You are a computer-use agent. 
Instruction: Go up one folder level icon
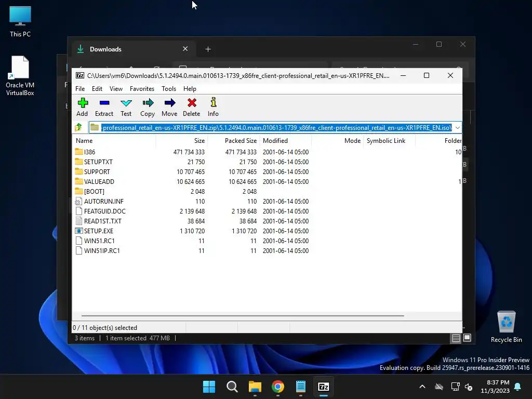click(x=78, y=127)
